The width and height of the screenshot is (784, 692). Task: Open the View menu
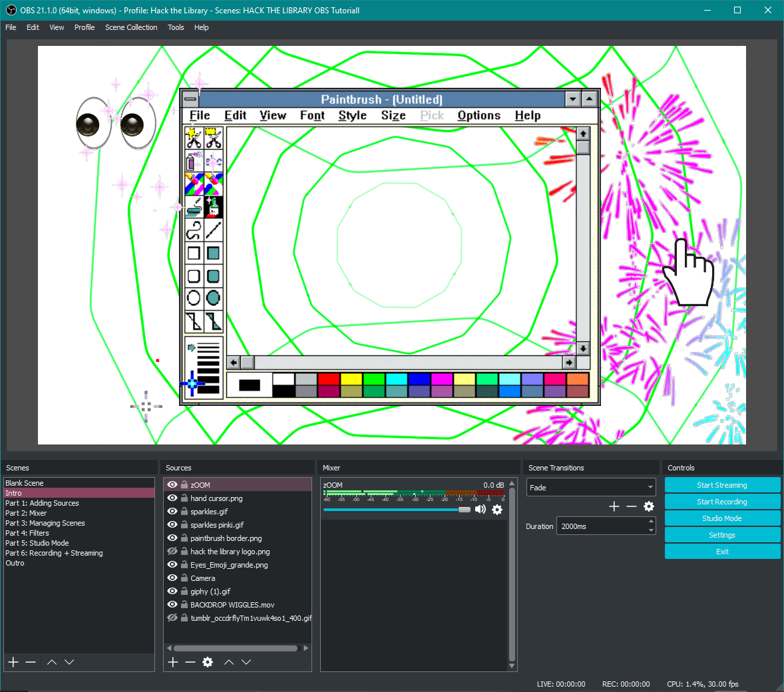pos(57,27)
